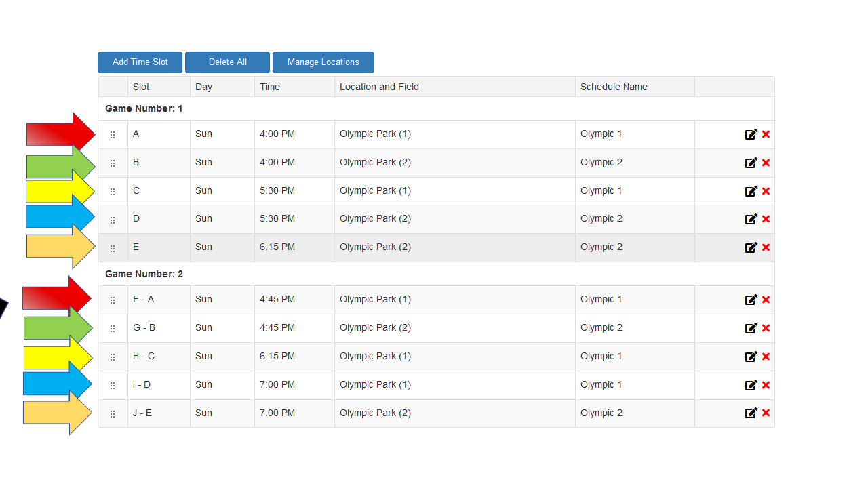This screenshot has height=488, width=868.
Task: Select the drag handle for slot B
Action: coord(113,163)
